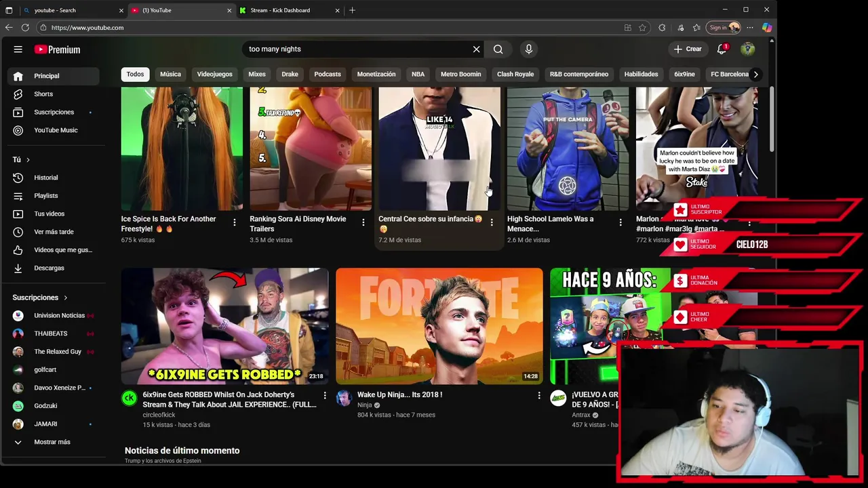Open Ver más tarde list
This screenshot has height=488, width=868.
tap(54, 232)
